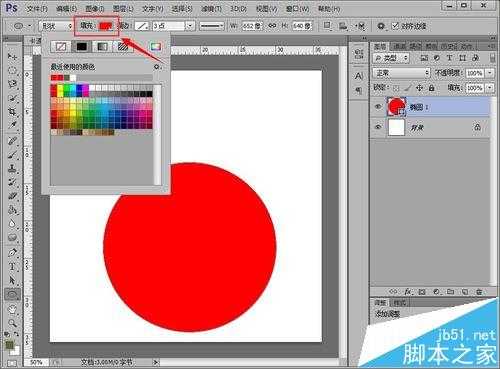Select the Path Selection tool
Viewport: 500px width, 369px height.
click(12, 280)
